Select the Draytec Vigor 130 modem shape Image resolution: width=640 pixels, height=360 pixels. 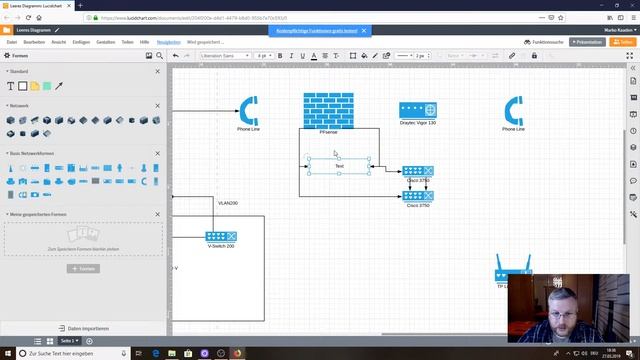pos(418,110)
